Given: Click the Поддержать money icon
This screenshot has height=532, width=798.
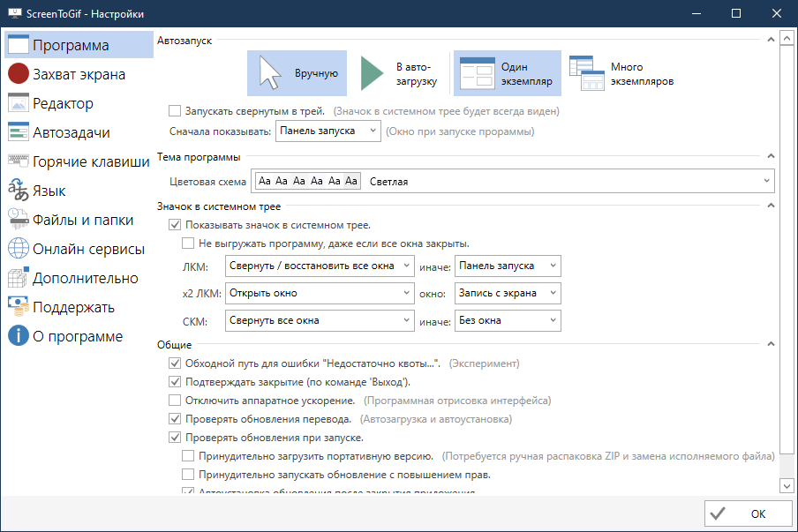Looking at the screenshot, I should coord(19,307).
